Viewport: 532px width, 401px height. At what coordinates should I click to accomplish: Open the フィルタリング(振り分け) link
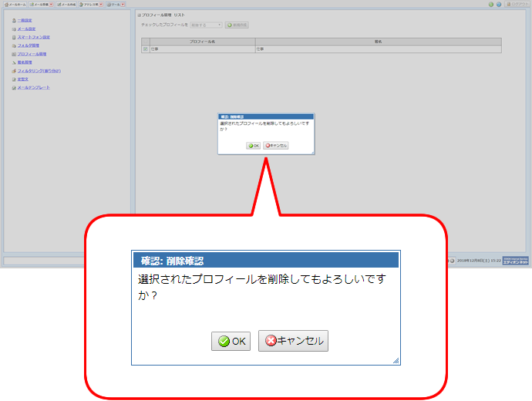coord(39,71)
